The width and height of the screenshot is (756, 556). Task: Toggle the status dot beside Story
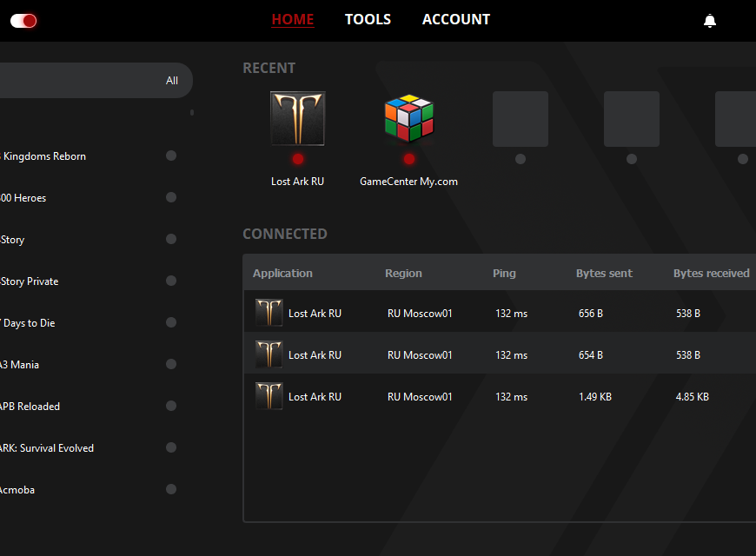coord(171,239)
